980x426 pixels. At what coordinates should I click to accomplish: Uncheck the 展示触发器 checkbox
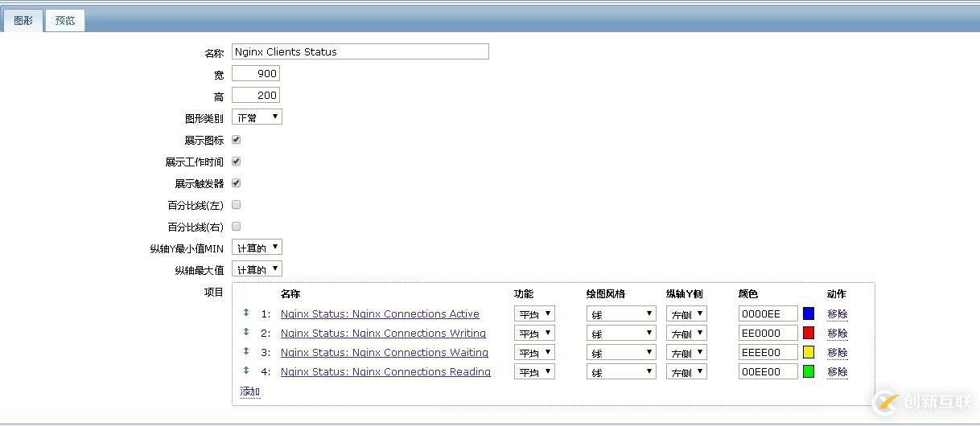[237, 182]
